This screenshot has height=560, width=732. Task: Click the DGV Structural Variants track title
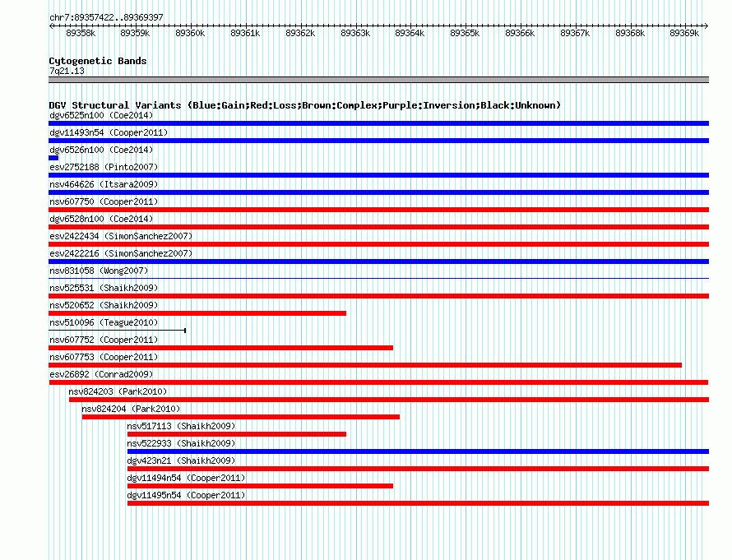point(305,105)
